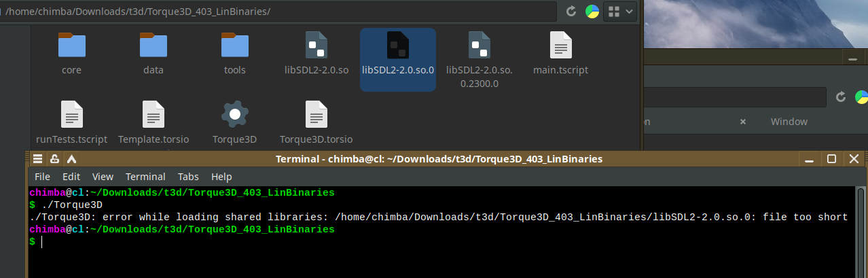Open the terminal Tabs menu
The height and width of the screenshot is (278, 868).
[188, 176]
